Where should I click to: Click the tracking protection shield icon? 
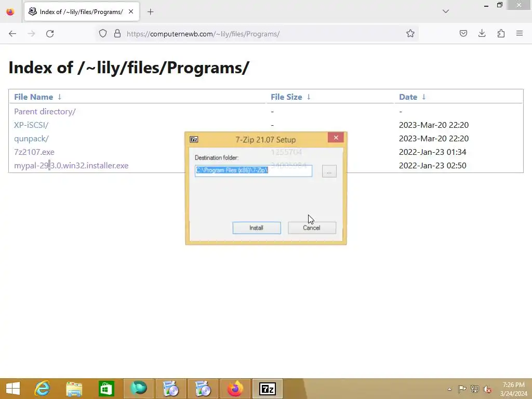pyautogui.click(x=103, y=34)
